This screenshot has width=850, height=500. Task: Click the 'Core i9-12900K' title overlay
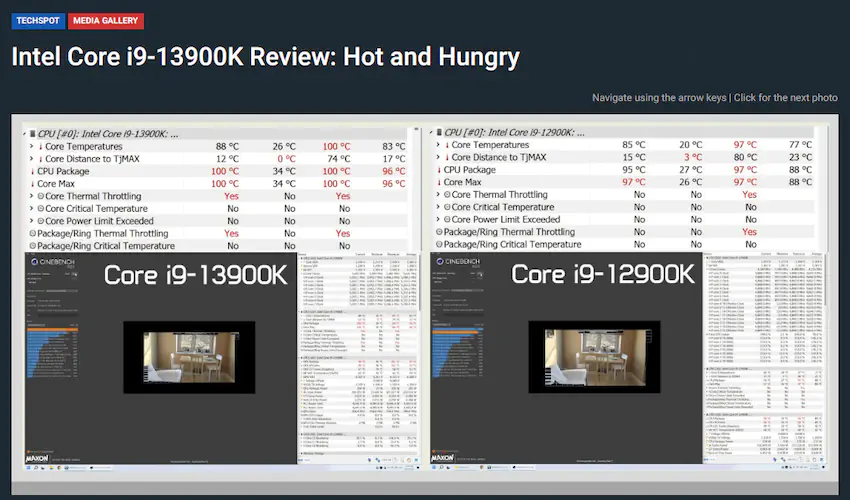[603, 274]
